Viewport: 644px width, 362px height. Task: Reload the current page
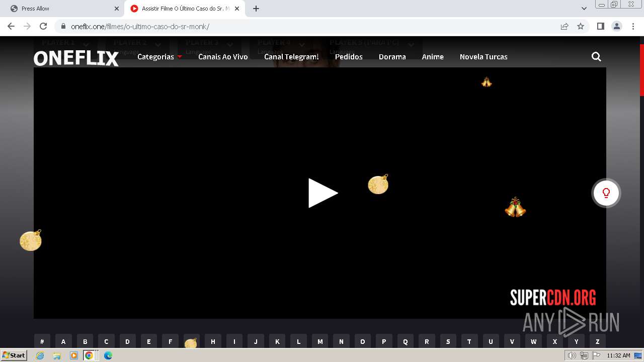43,26
